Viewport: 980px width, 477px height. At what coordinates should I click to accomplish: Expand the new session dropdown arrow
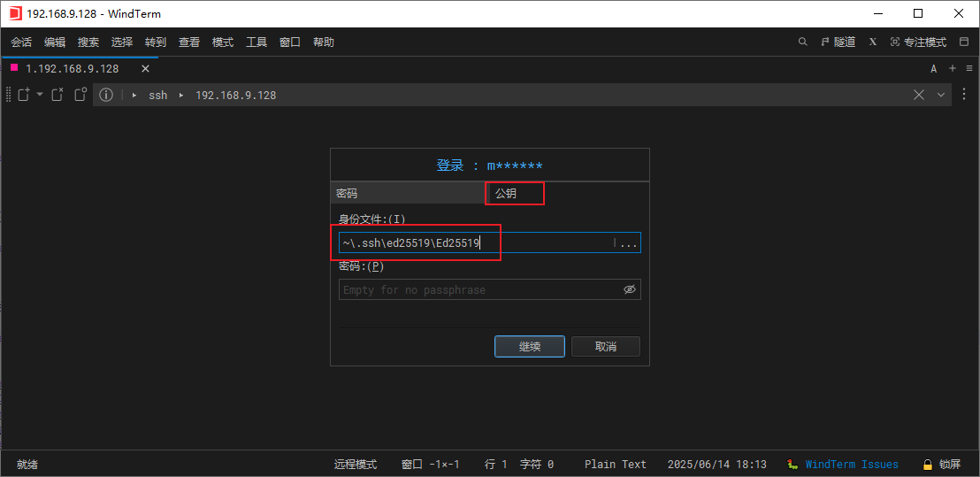[x=40, y=95]
